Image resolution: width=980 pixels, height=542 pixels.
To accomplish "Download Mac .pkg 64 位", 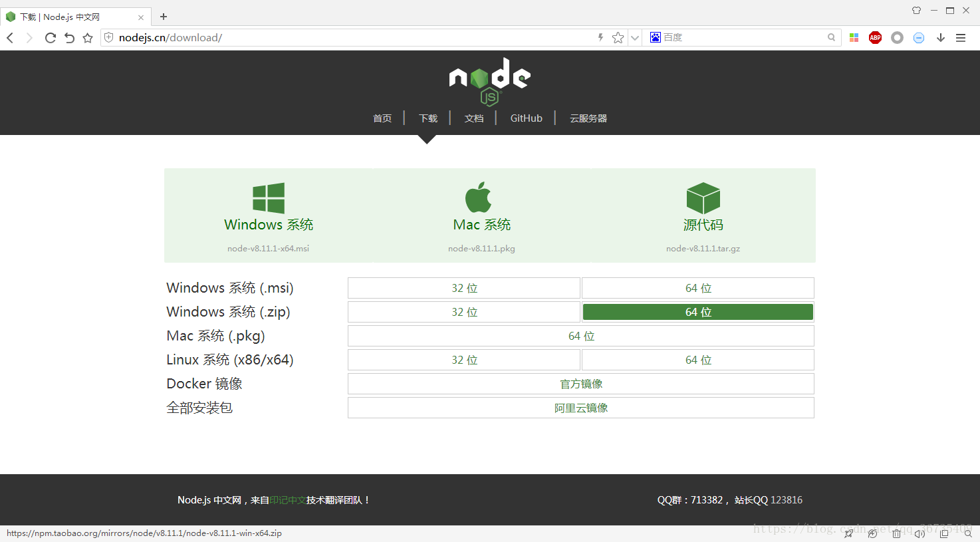I will (x=581, y=336).
